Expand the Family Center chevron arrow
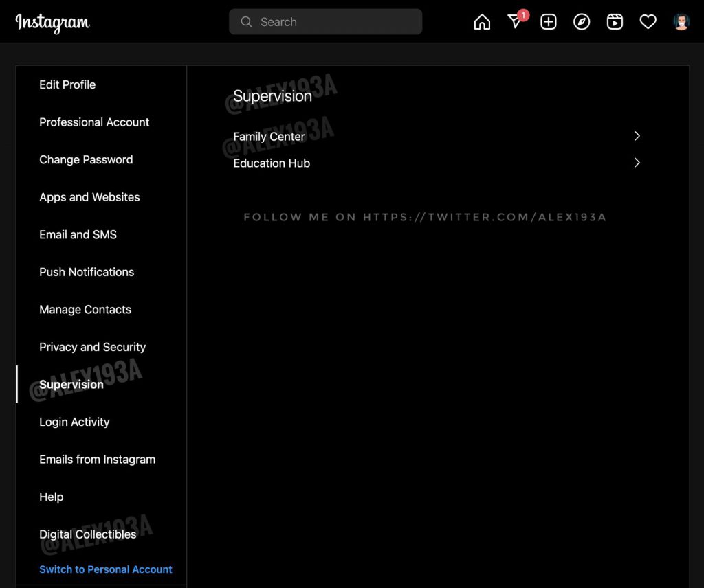The height and width of the screenshot is (588, 704). click(x=637, y=136)
